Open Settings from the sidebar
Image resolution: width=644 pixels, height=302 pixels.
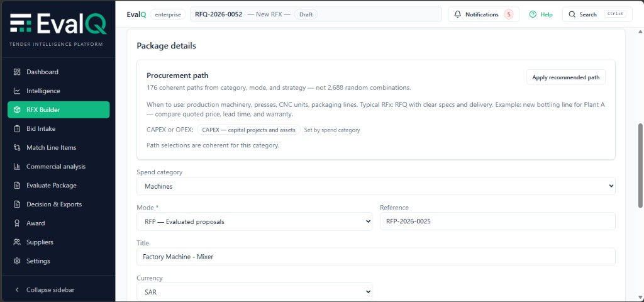pos(58,261)
